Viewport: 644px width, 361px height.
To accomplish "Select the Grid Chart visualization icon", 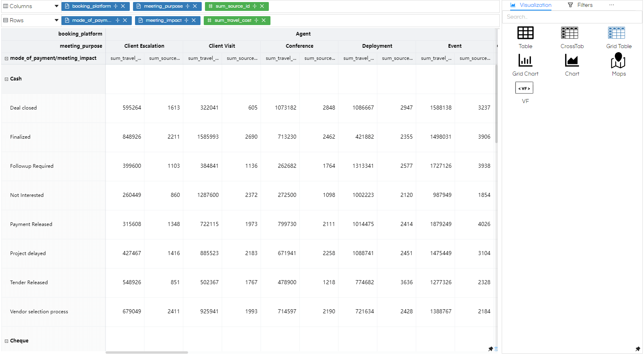I will tap(525, 61).
